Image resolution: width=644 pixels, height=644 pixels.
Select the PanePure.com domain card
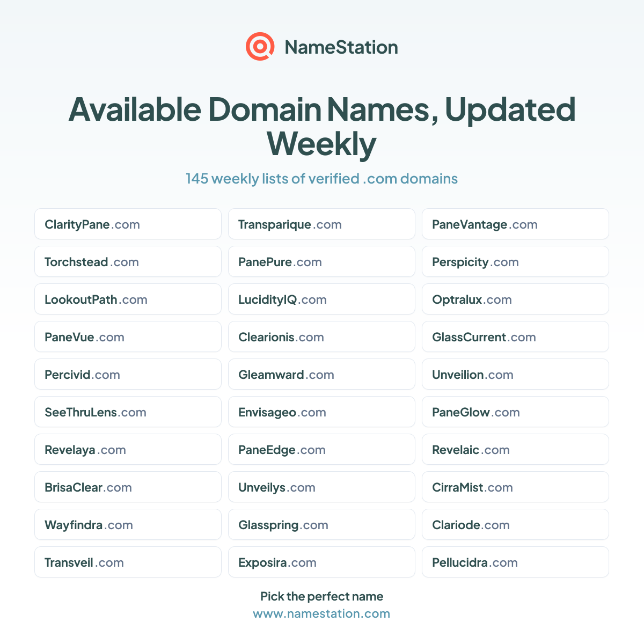(x=321, y=261)
